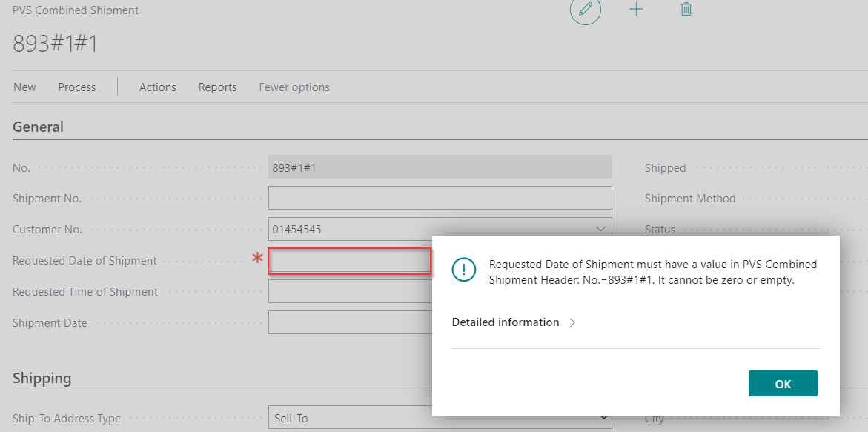Viewport: 868px width, 432px height.
Task: Expand Detailed information section
Action: pos(514,322)
